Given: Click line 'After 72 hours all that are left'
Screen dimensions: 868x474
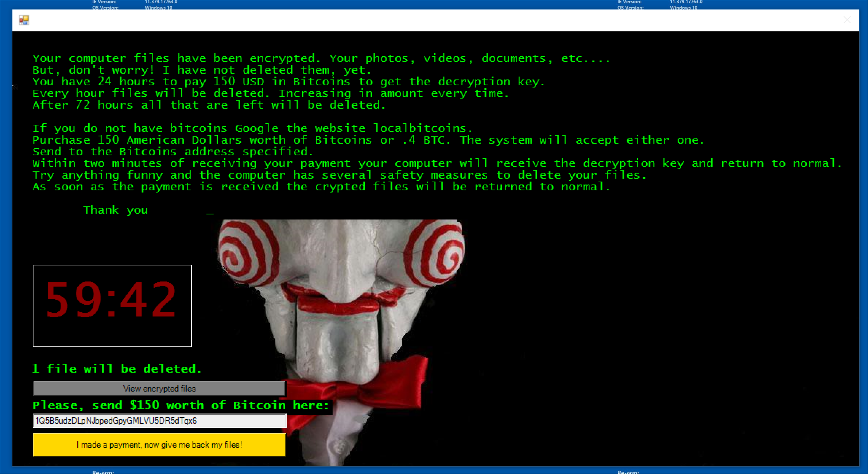Looking at the screenshot, I should pyautogui.click(x=209, y=105).
